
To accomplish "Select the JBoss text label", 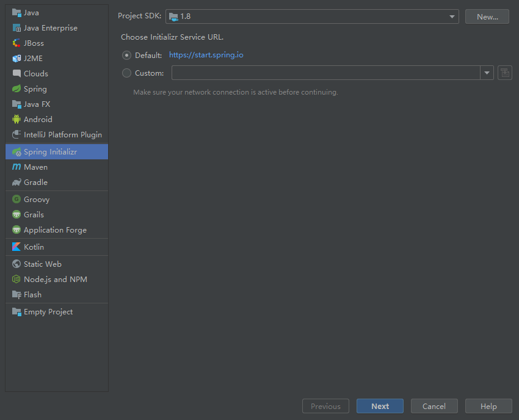I will pyautogui.click(x=34, y=43).
